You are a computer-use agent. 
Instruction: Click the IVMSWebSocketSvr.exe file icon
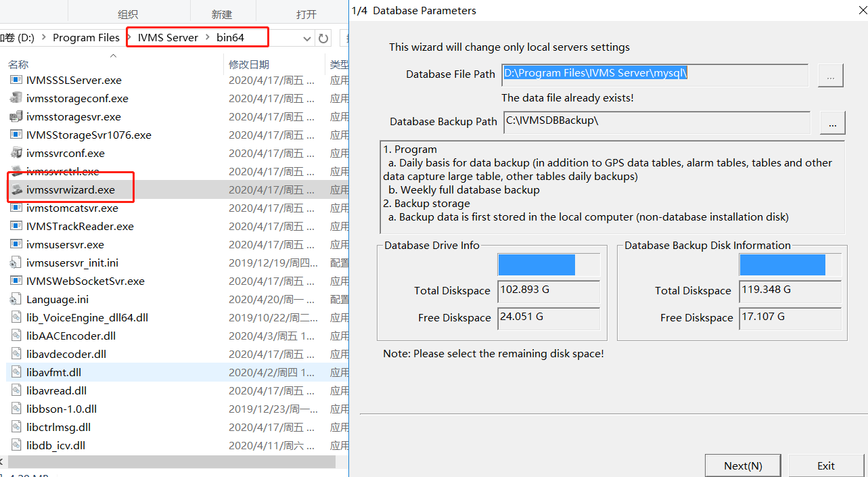[x=16, y=281]
